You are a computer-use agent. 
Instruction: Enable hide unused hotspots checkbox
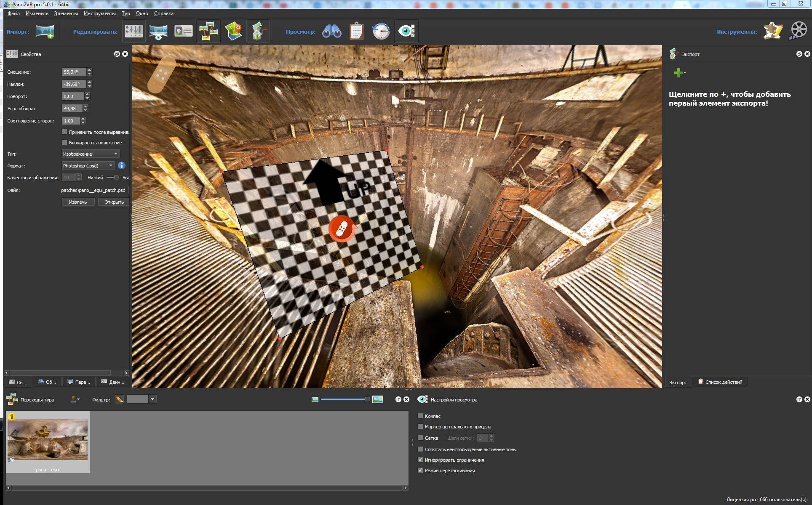point(420,449)
